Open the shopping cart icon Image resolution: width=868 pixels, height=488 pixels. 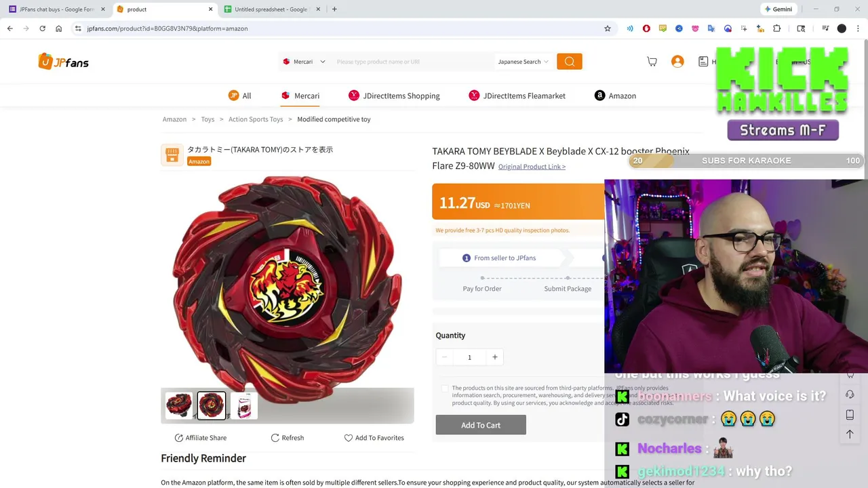652,62
